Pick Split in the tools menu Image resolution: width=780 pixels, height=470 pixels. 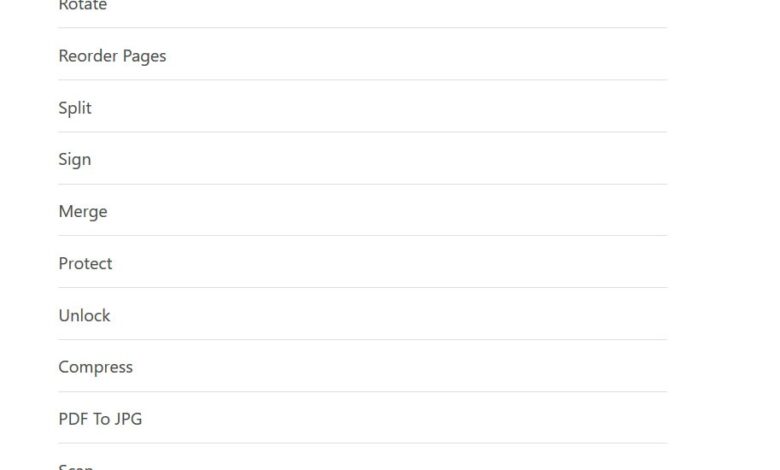click(x=75, y=108)
